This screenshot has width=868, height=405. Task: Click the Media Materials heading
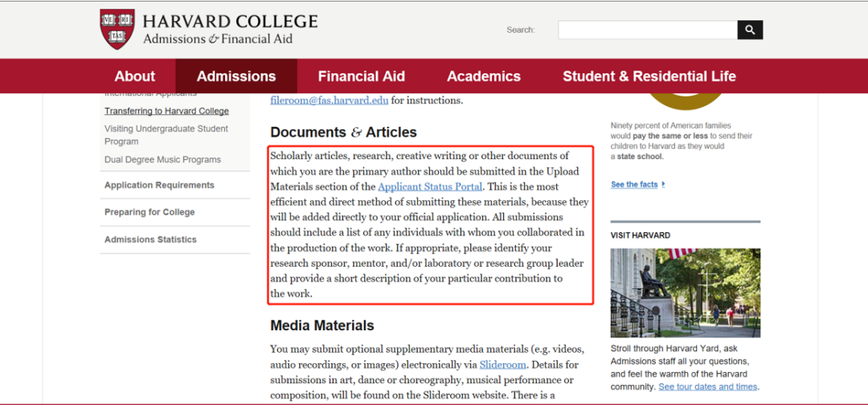click(322, 325)
